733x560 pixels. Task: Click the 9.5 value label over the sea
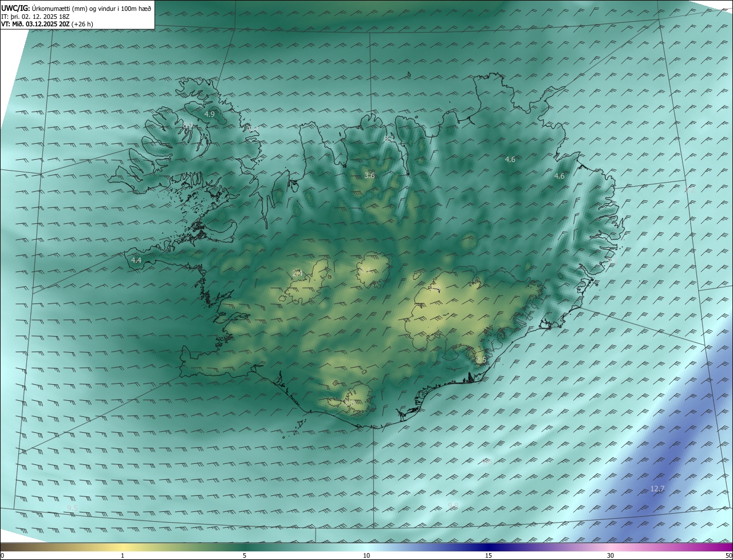point(72,508)
